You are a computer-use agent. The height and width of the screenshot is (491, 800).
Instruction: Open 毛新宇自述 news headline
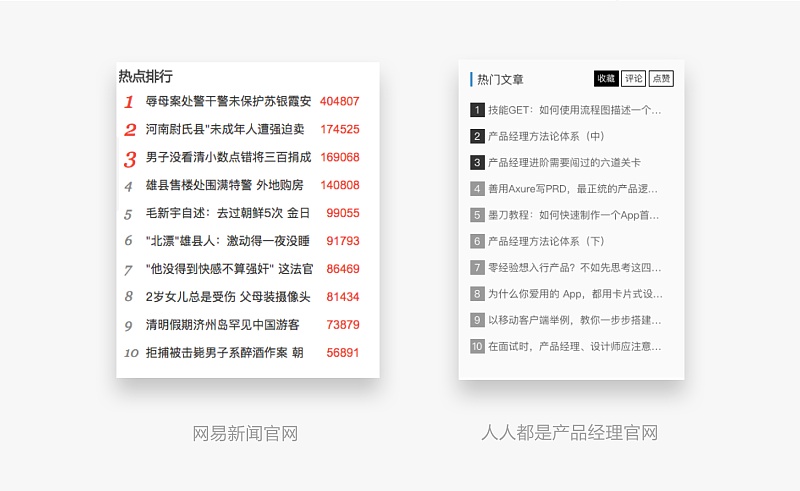(x=228, y=213)
